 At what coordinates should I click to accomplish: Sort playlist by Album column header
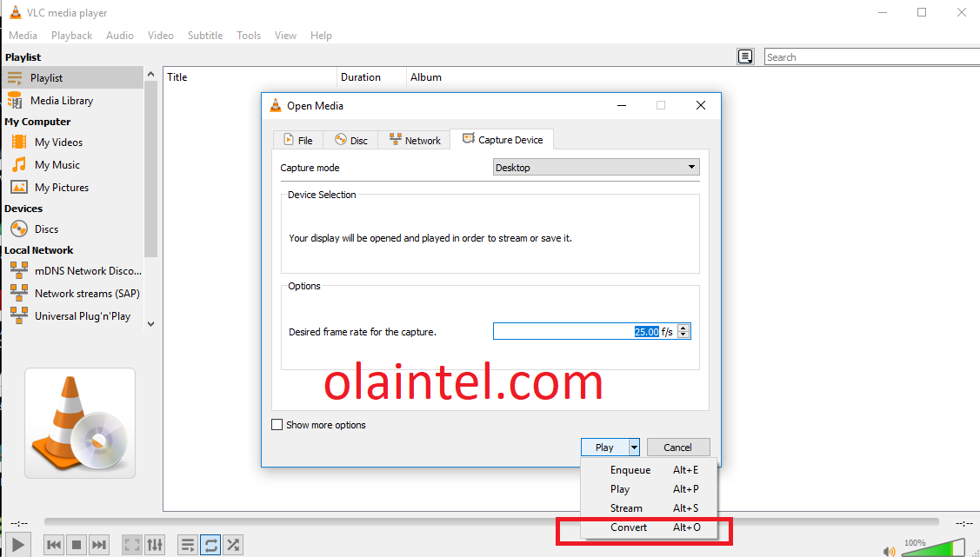[426, 77]
